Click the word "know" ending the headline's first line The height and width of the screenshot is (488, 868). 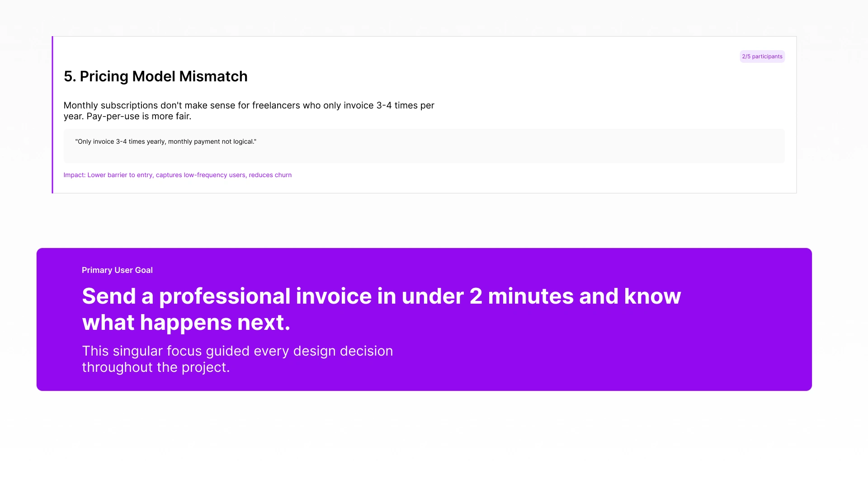pyautogui.click(x=652, y=296)
